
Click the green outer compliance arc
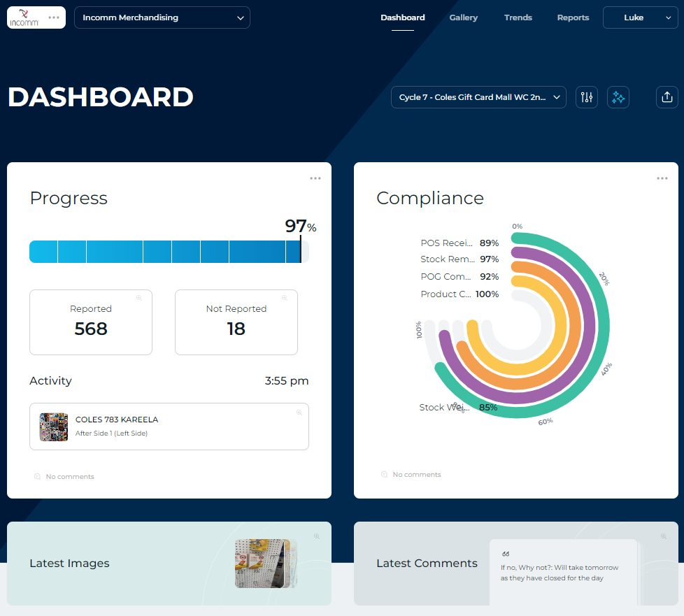pos(604,325)
